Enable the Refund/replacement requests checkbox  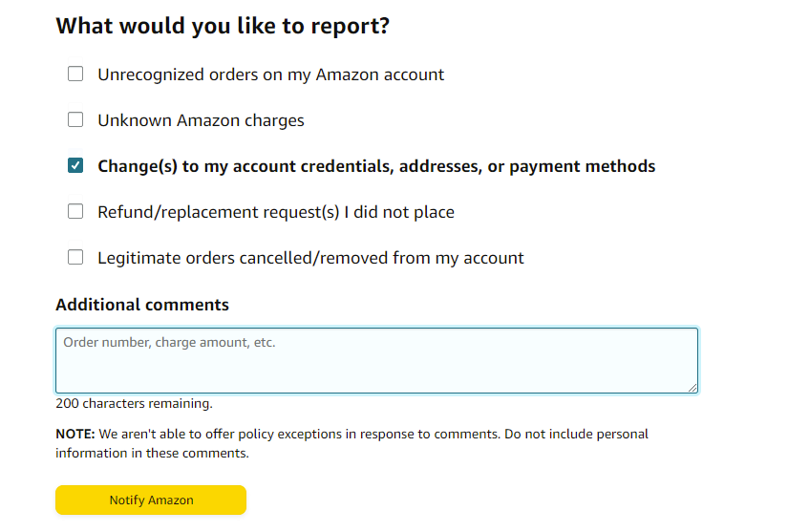click(75, 212)
